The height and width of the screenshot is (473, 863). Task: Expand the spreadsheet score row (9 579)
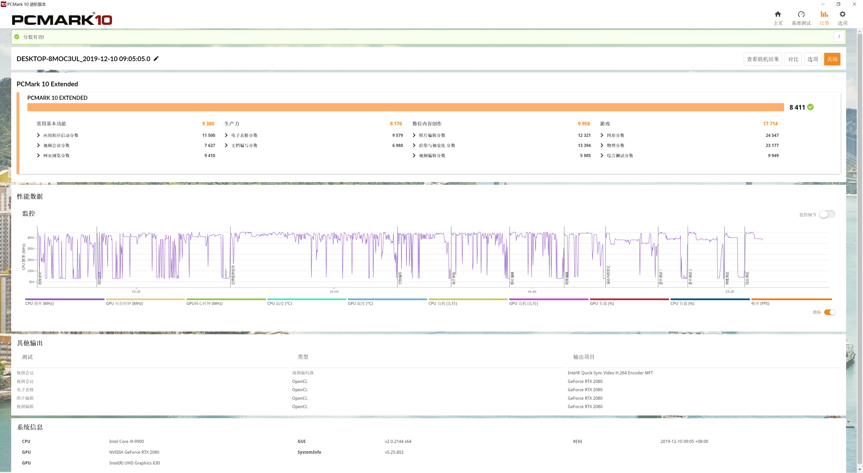click(x=227, y=135)
